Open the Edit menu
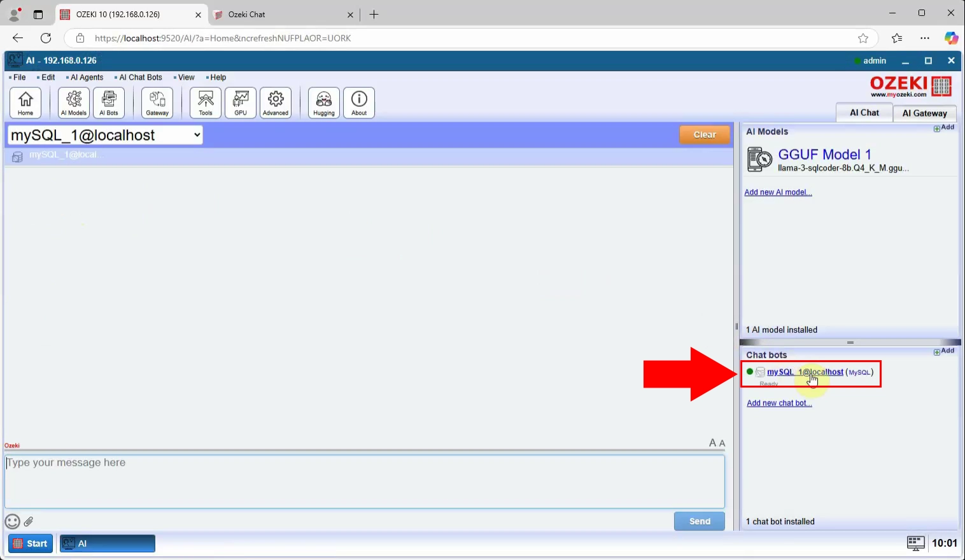 point(46,78)
